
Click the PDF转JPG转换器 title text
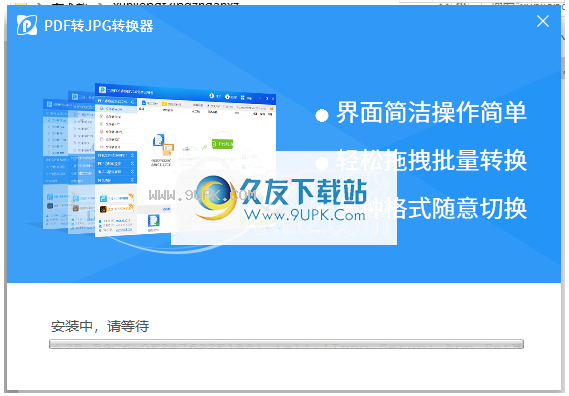point(99,26)
